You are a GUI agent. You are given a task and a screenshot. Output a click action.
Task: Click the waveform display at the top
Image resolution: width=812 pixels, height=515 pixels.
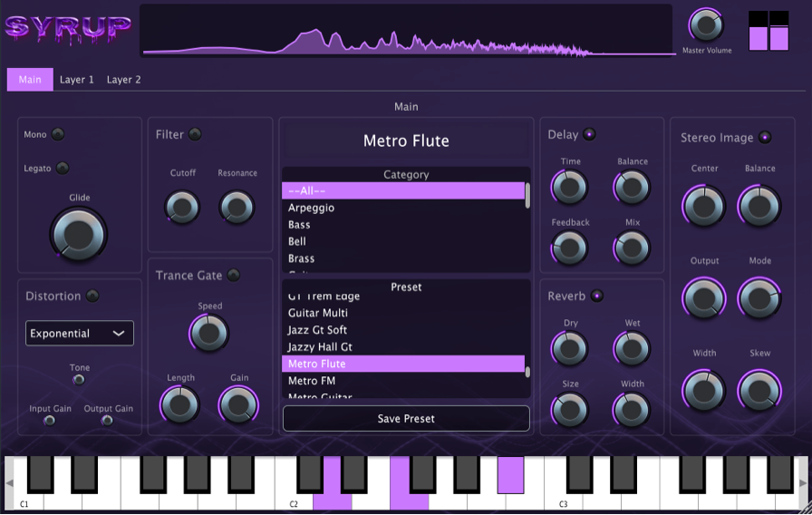(x=406, y=30)
